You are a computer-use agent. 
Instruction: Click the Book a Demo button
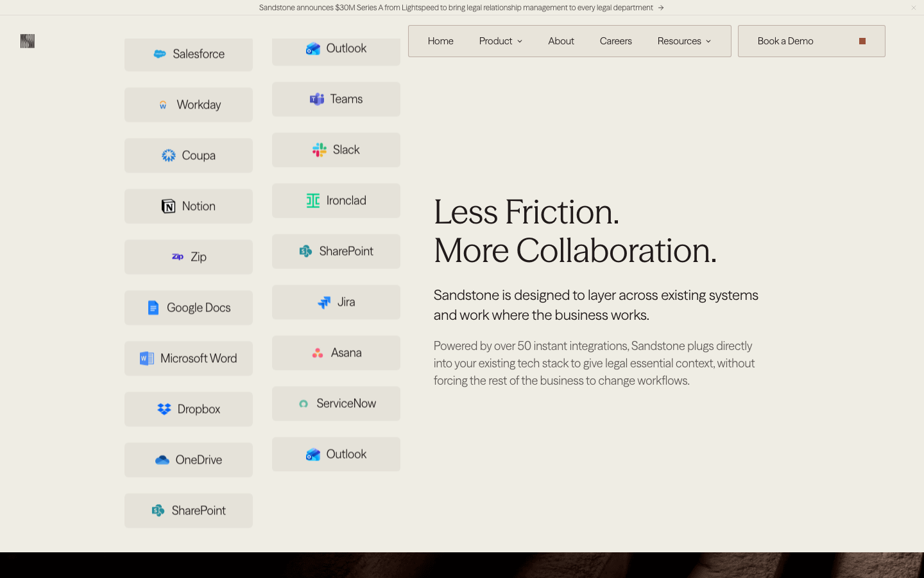click(812, 41)
